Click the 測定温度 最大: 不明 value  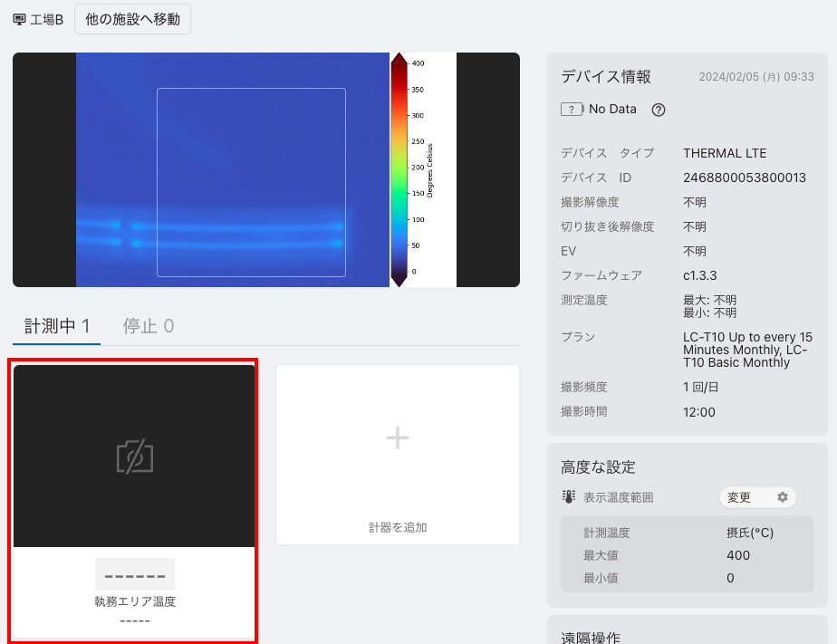[709, 300]
